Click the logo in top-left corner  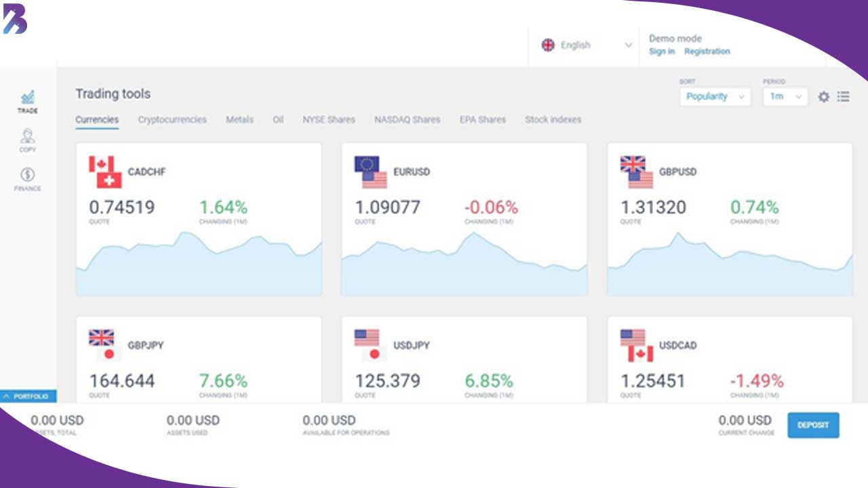point(15,20)
